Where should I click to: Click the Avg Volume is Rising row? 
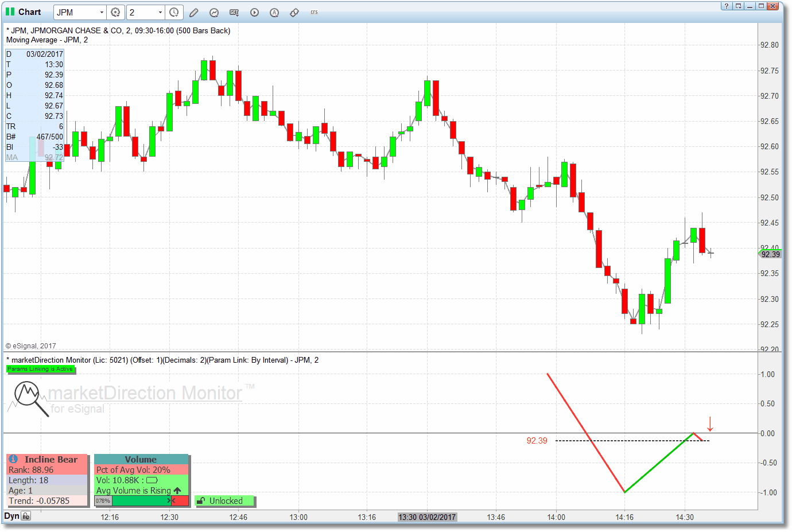[x=141, y=491]
